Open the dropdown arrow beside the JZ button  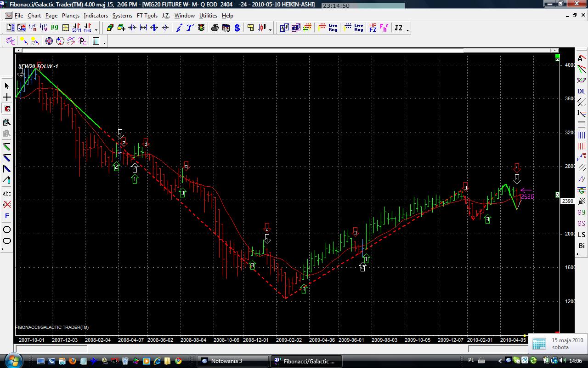(408, 30)
